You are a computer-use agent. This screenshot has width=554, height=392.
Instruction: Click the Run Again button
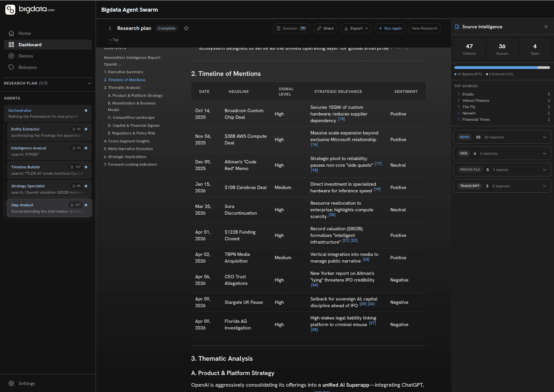tap(390, 28)
